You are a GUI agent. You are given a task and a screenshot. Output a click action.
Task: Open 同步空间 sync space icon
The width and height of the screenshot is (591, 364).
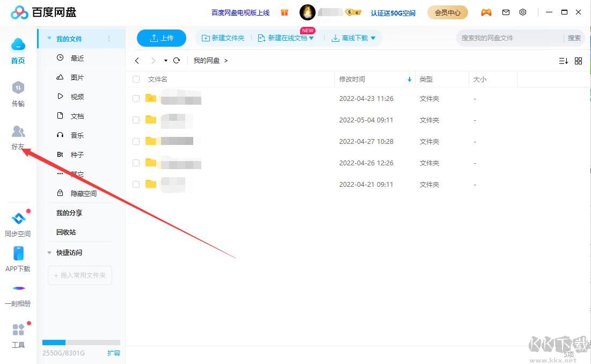point(18,219)
